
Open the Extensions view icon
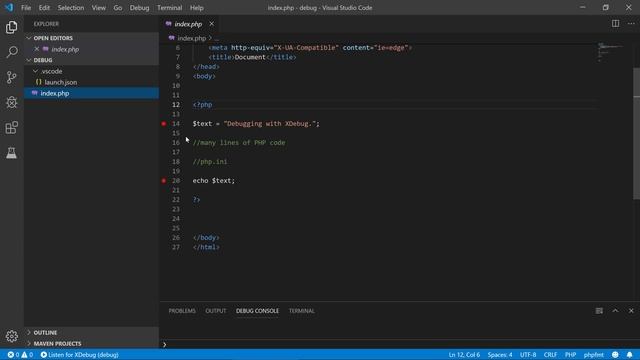click(11, 127)
